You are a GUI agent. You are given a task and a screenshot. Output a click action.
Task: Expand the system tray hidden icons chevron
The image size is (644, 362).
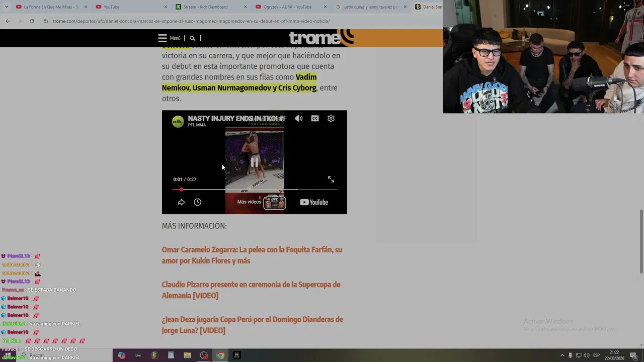coord(562,355)
